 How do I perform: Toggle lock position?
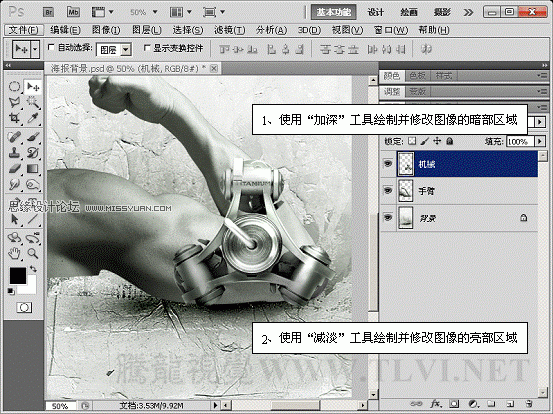click(x=437, y=141)
